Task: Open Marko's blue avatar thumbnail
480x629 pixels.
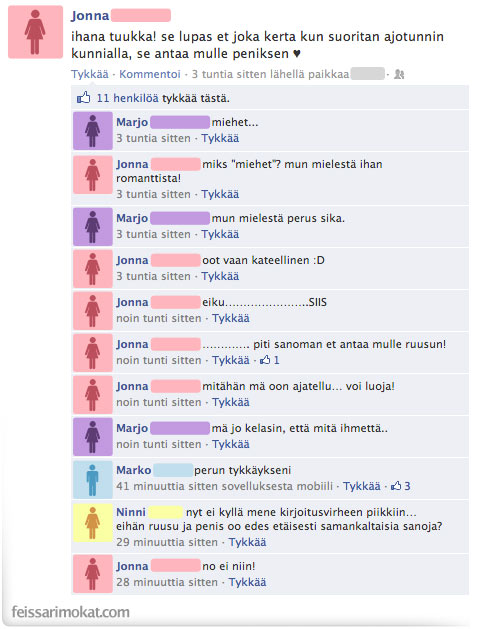Action: [93, 480]
